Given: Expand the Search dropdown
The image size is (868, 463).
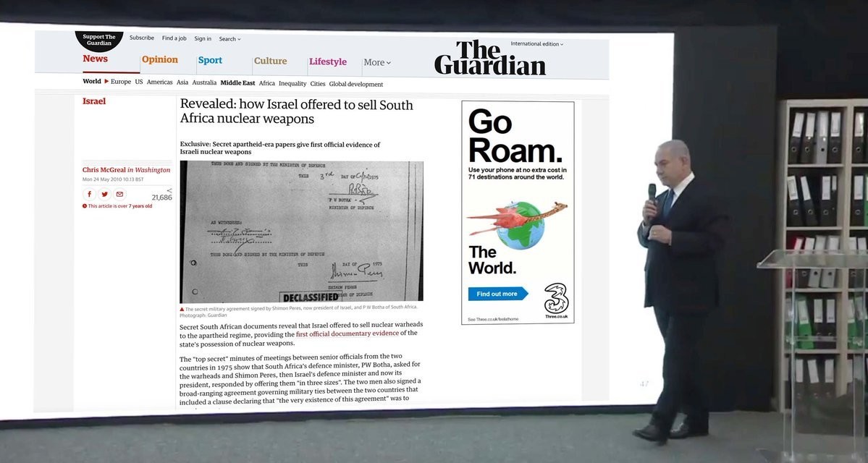Looking at the screenshot, I should click(229, 39).
